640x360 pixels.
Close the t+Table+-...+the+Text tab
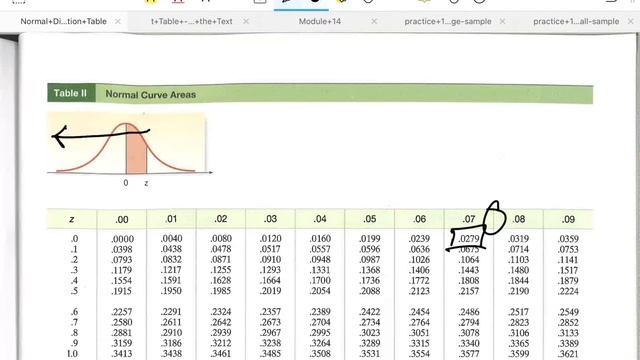click(246, 21)
